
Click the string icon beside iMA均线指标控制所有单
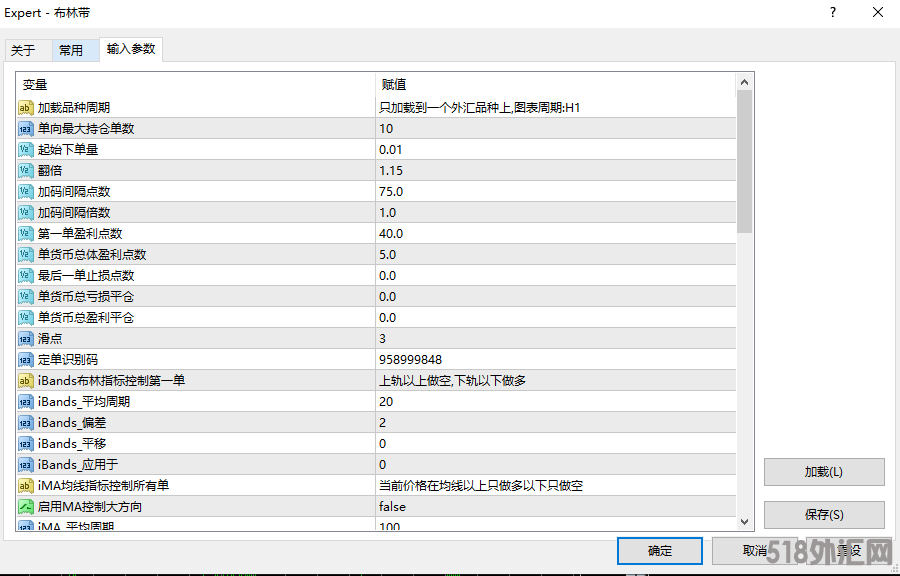click(x=26, y=485)
